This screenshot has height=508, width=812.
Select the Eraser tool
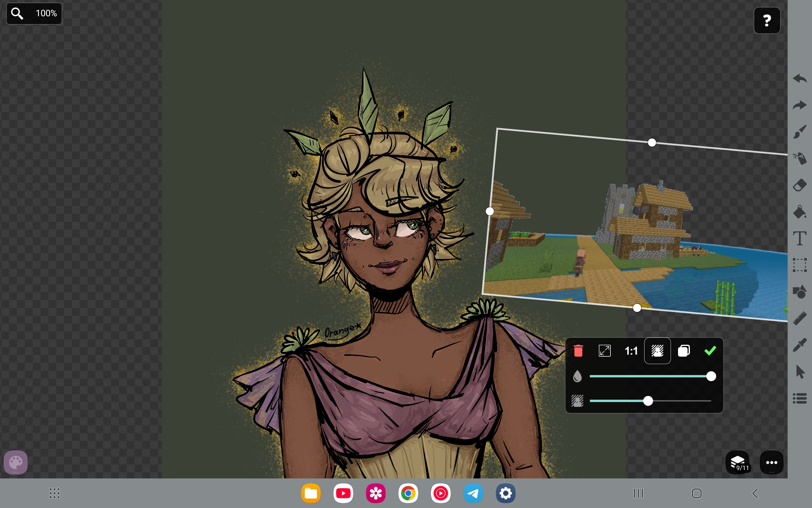[800, 185]
